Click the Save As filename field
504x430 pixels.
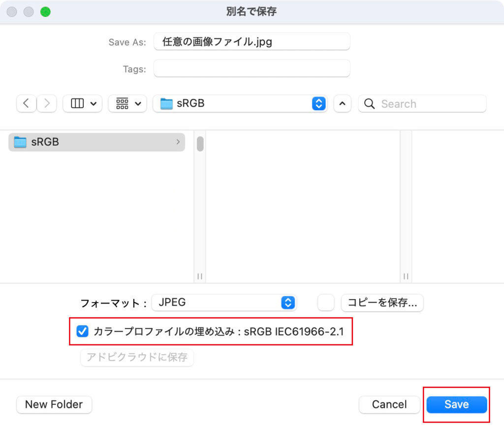pos(252,42)
